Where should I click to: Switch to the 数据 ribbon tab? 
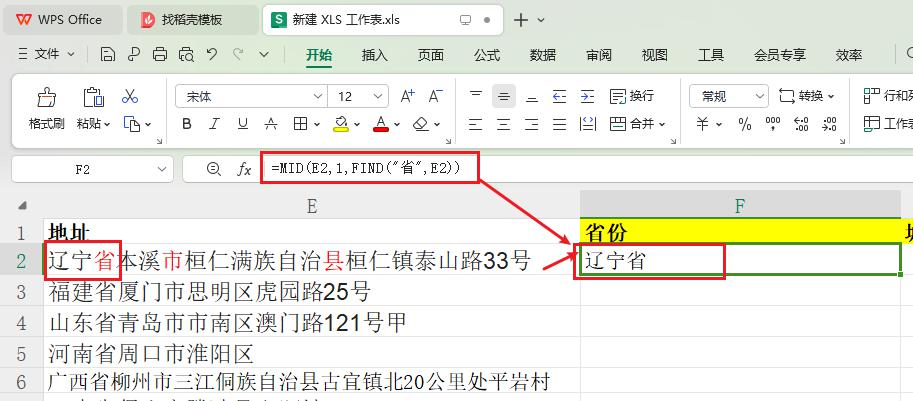[x=543, y=55]
